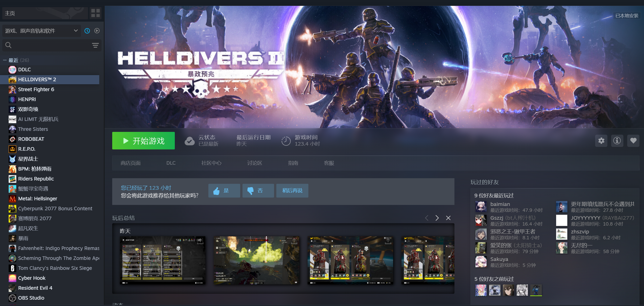644x306 pixels.
Task: Click 稍后再说 button
Action: pos(292,191)
